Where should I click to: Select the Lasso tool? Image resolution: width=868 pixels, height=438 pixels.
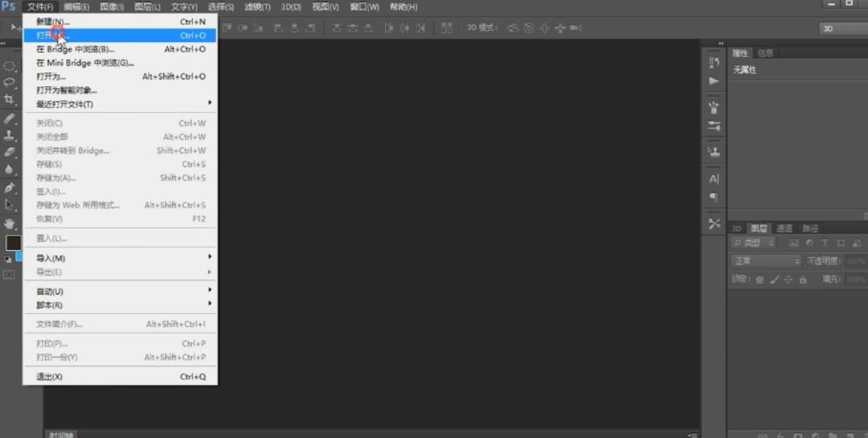[9, 83]
